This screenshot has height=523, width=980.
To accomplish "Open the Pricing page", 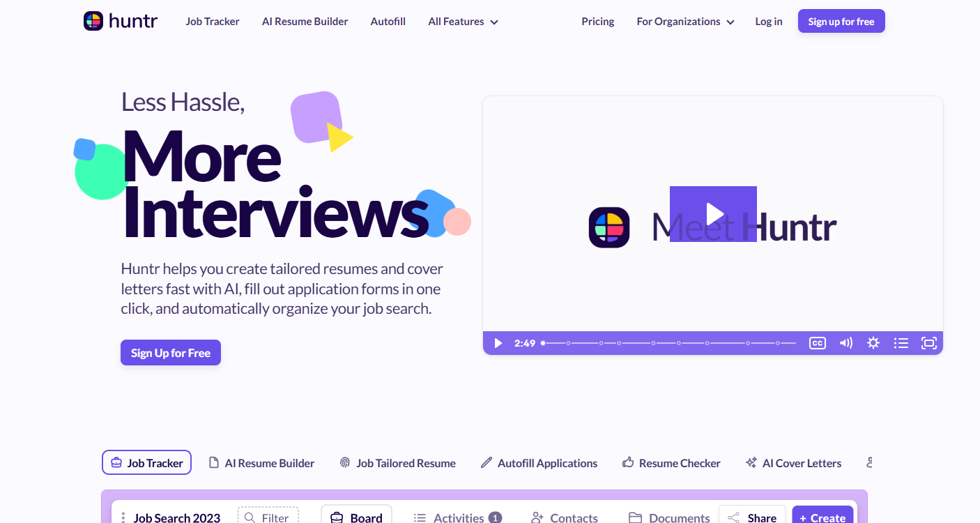I will click(598, 22).
